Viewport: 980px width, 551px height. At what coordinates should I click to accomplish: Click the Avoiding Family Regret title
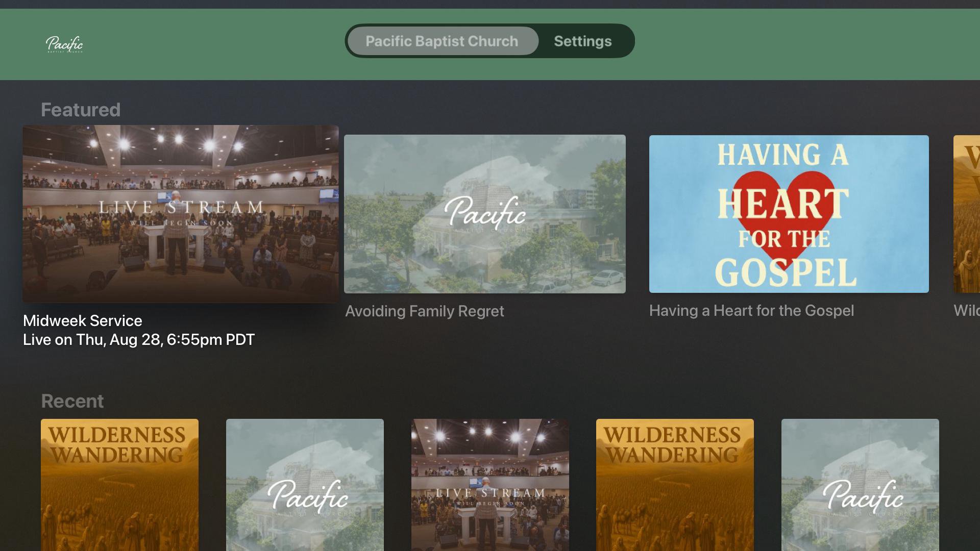pyautogui.click(x=424, y=311)
